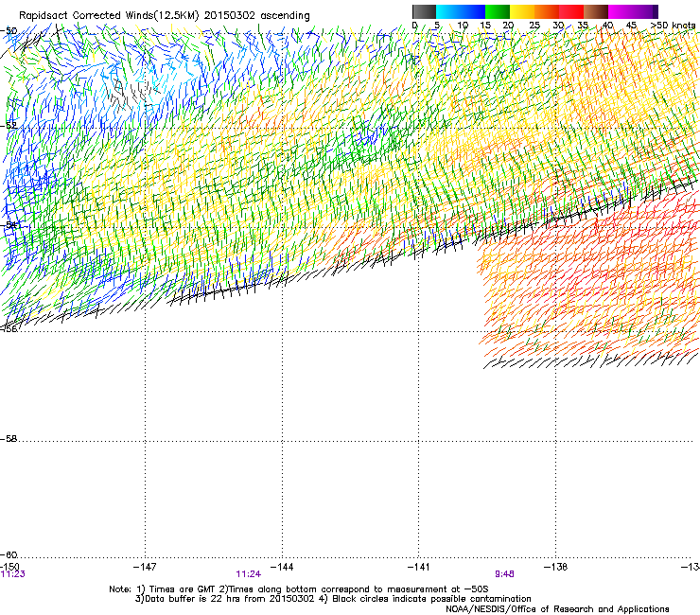
Task: Click the note 'Black circles indicate possible contamination'
Action: tap(431, 599)
